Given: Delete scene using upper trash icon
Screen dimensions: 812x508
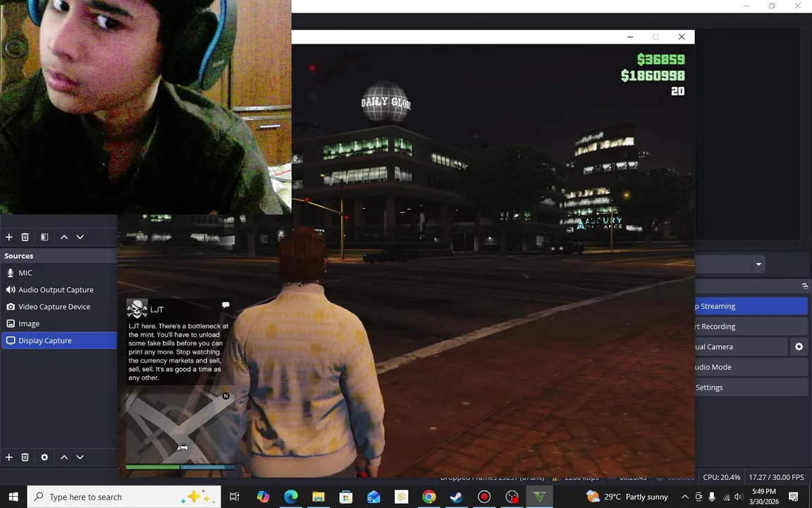Looking at the screenshot, I should (25, 237).
